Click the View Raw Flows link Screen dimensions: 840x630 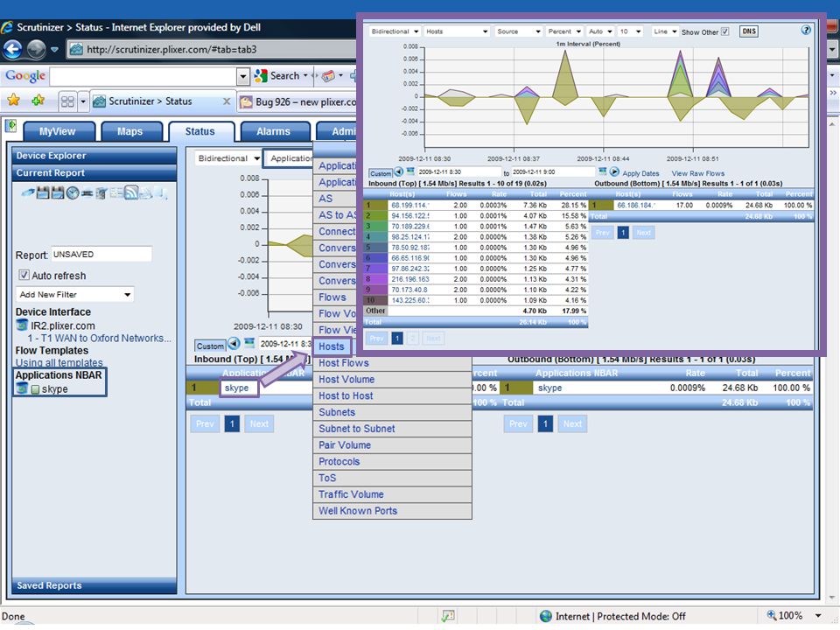[x=697, y=173]
